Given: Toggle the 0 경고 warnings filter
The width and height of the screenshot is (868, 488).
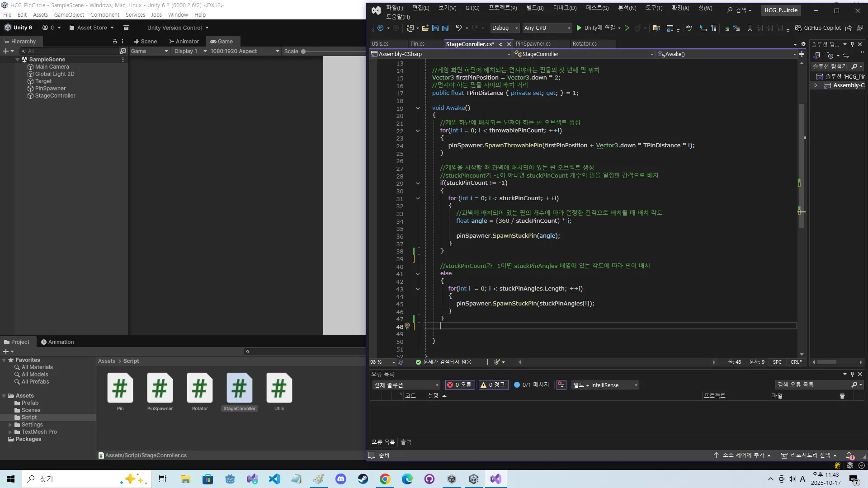Looking at the screenshot, I should (x=493, y=385).
